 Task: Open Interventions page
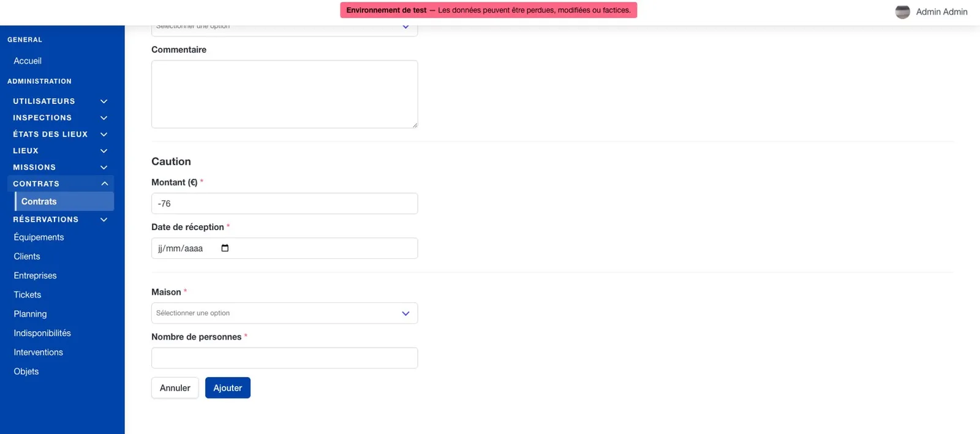(x=38, y=352)
